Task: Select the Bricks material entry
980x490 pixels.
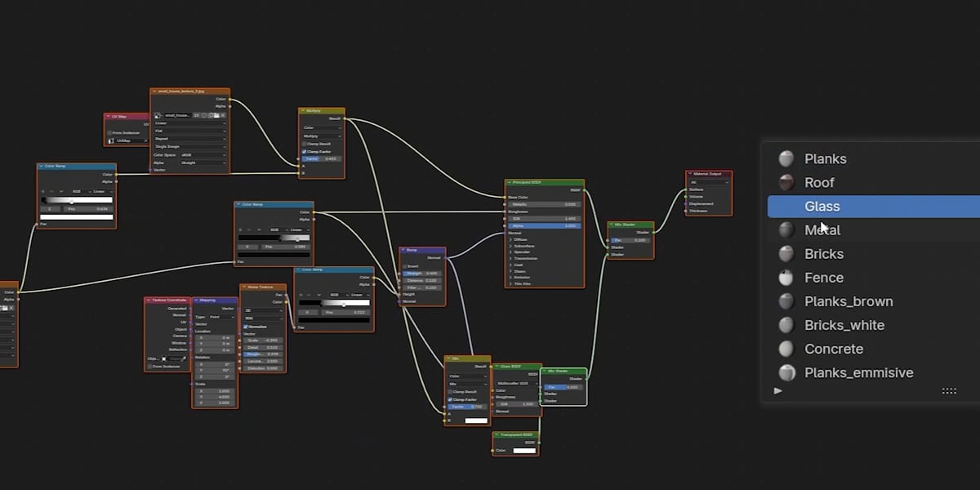Action: tap(823, 254)
